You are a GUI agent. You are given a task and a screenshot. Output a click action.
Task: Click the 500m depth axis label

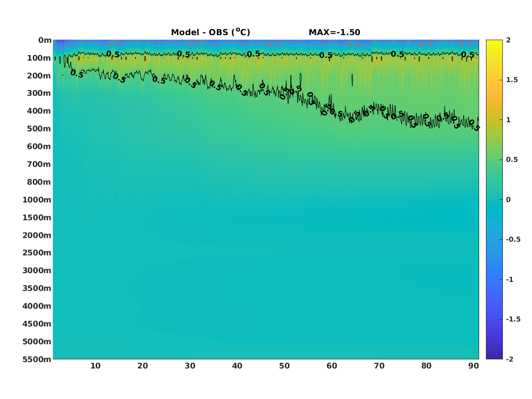tap(39, 129)
